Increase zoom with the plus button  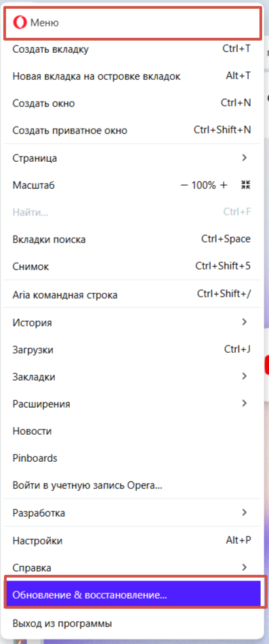pyautogui.click(x=224, y=186)
